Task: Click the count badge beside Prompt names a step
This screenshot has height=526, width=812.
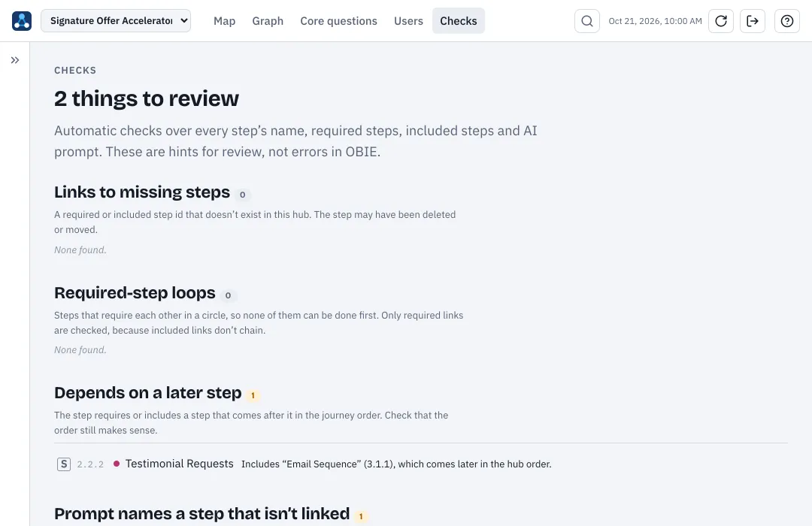Action: coord(361,517)
